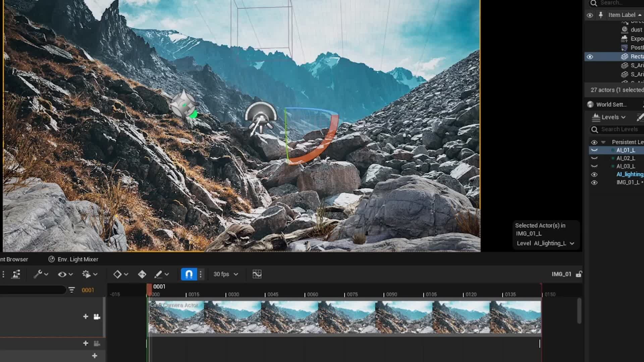Toggle the auto-key diamond key icon
The height and width of the screenshot is (362, 644).
click(x=142, y=274)
